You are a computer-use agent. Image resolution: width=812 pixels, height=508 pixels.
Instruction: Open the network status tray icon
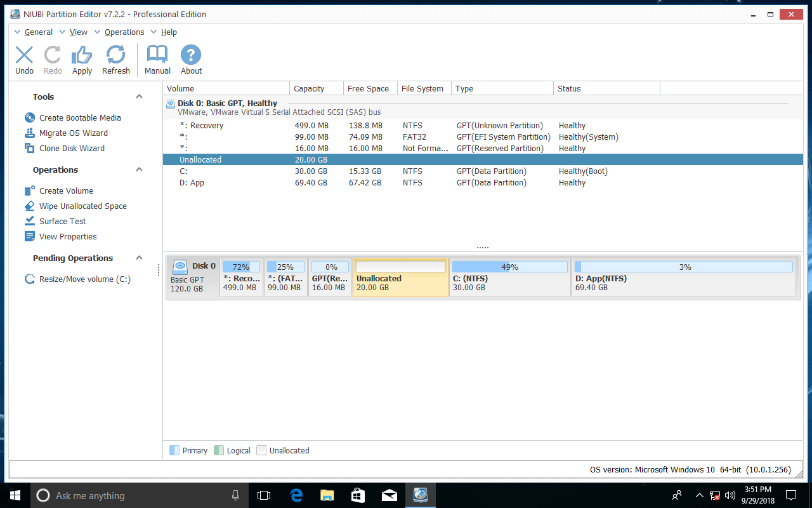[715, 495]
